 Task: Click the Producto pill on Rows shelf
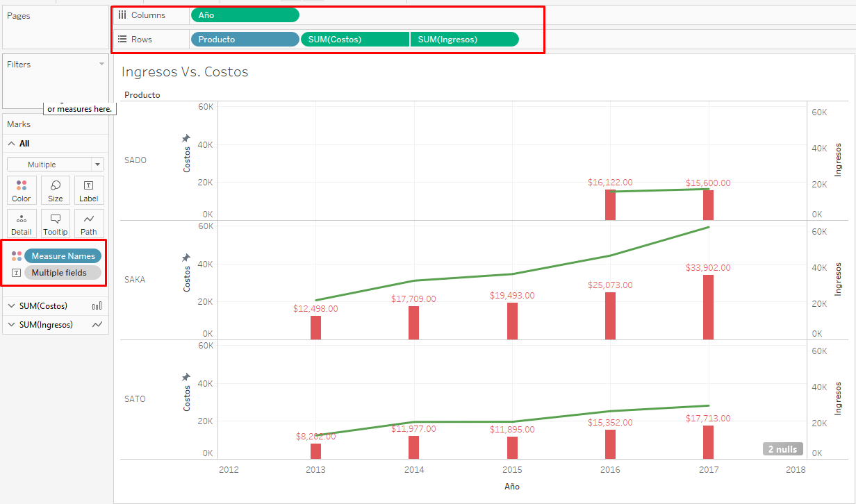[x=245, y=40]
